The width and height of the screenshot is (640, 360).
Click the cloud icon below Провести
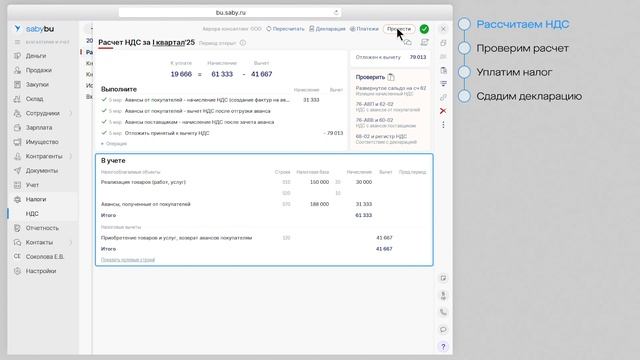(408, 42)
